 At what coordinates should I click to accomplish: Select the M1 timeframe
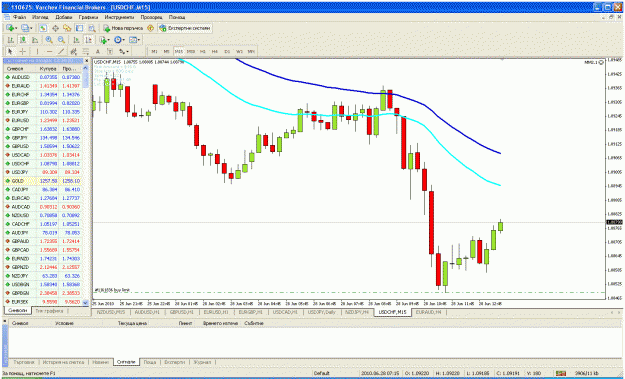[x=154, y=51]
